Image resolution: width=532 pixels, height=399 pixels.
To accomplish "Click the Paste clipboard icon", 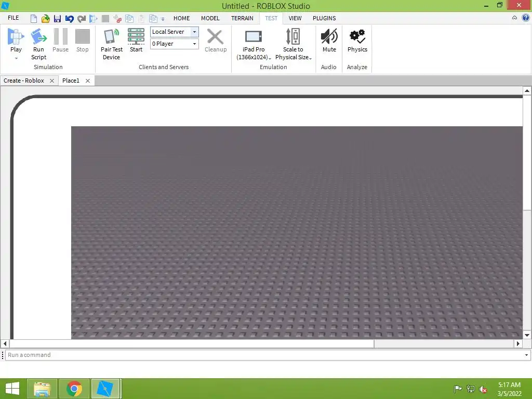I will click(141, 18).
